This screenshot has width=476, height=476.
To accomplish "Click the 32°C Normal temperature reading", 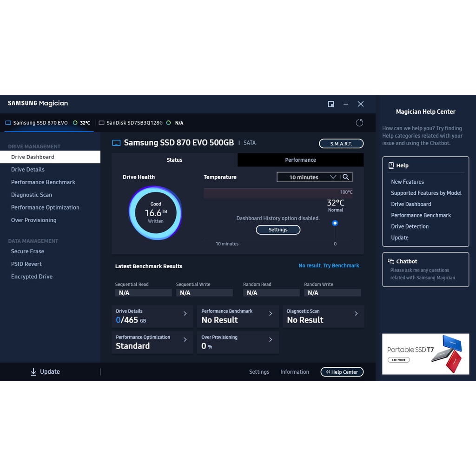I will click(x=336, y=205).
